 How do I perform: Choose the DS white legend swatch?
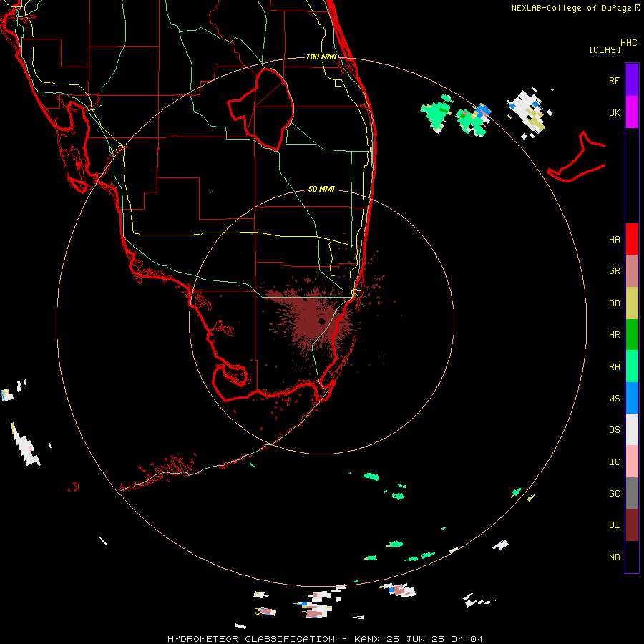(632, 429)
